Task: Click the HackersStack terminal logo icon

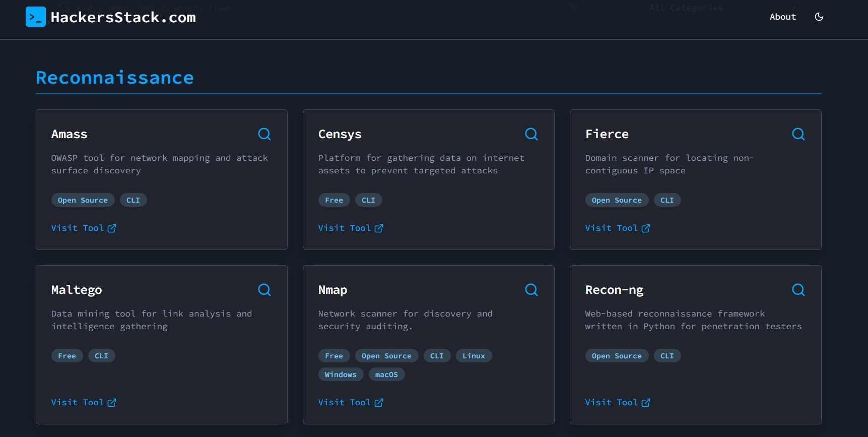Action: [x=36, y=17]
